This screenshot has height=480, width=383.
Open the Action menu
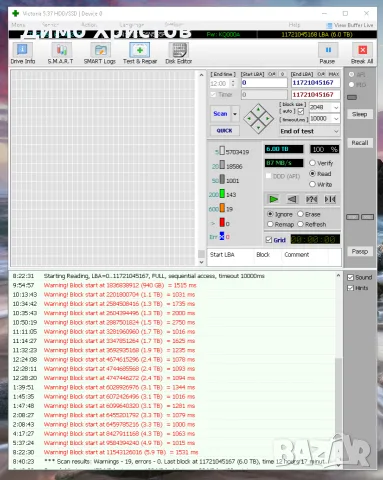(x=89, y=25)
